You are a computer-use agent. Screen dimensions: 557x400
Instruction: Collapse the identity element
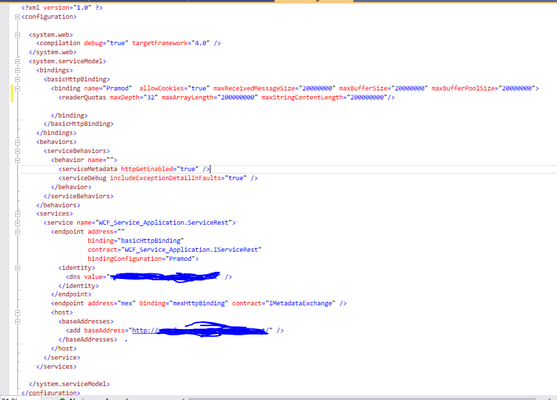pyautogui.click(x=17, y=268)
